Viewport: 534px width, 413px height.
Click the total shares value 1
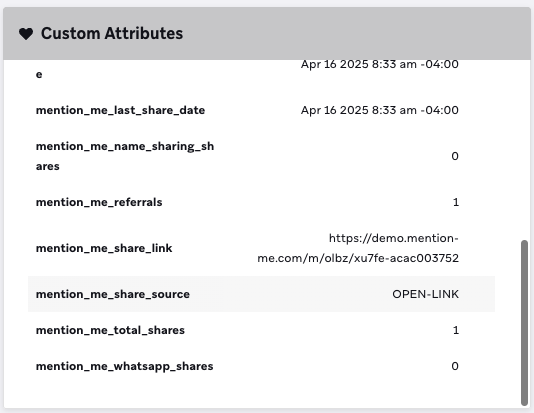[x=456, y=330]
